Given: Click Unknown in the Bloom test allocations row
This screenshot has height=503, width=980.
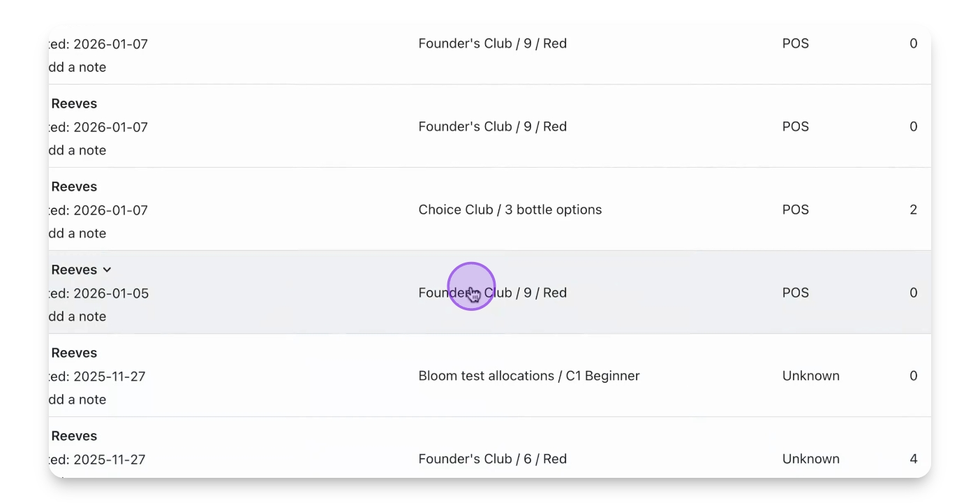Looking at the screenshot, I should pyautogui.click(x=810, y=376).
